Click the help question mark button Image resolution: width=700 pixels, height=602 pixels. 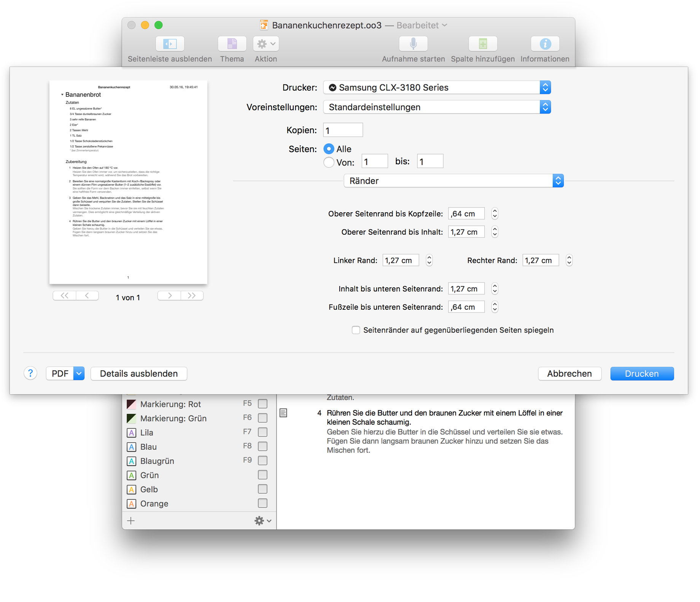[30, 374]
